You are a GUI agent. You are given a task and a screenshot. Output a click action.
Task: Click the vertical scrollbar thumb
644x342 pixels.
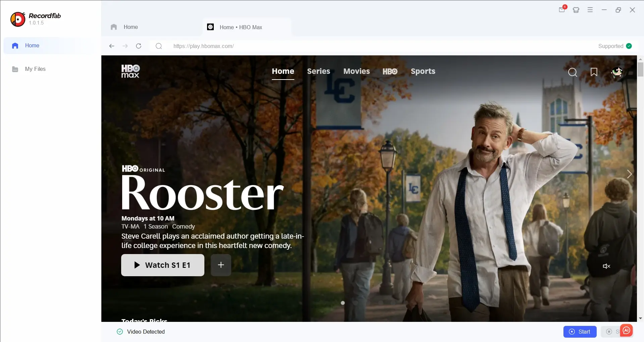pyautogui.click(x=640, y=69)
